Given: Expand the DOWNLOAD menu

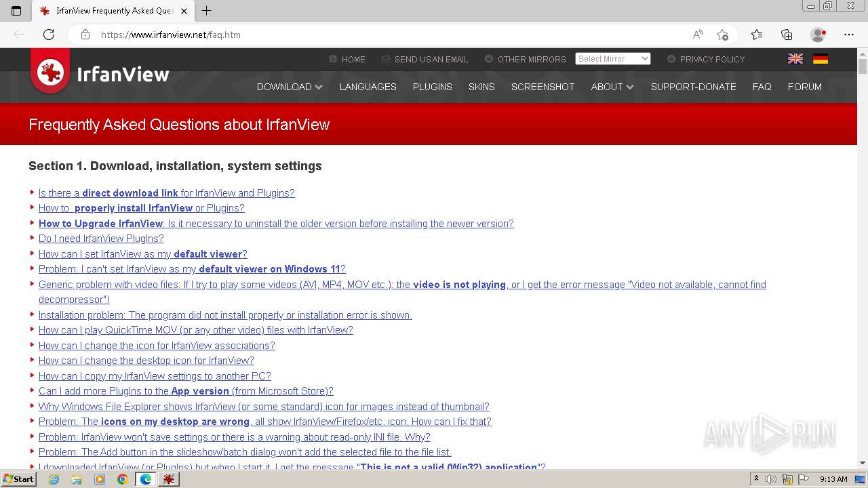Looking at the screenshot, I should pyautogui.click(x=290, y=87).
